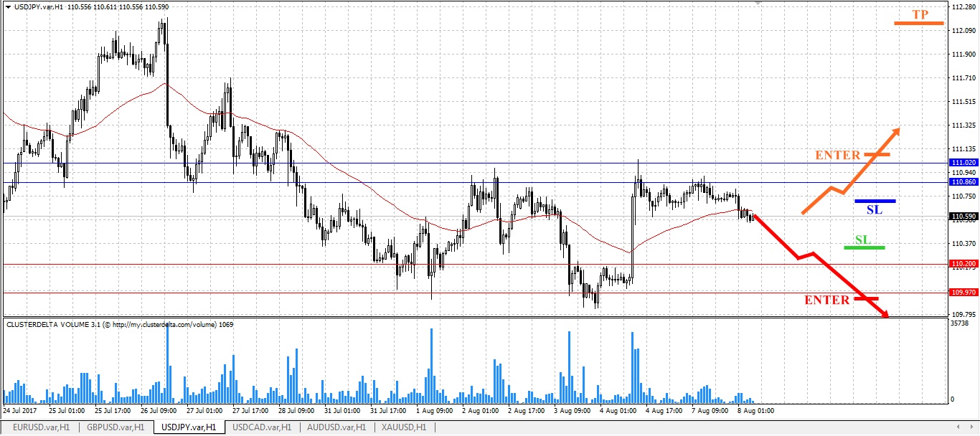Switch to the USDCAD.var,H1 tab
This screenshot has width=980, height=436.
[x=263, y=427]
